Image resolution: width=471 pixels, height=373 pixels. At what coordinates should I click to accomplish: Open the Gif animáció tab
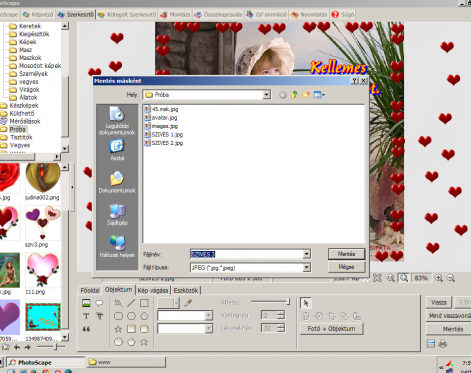(267, 15)
